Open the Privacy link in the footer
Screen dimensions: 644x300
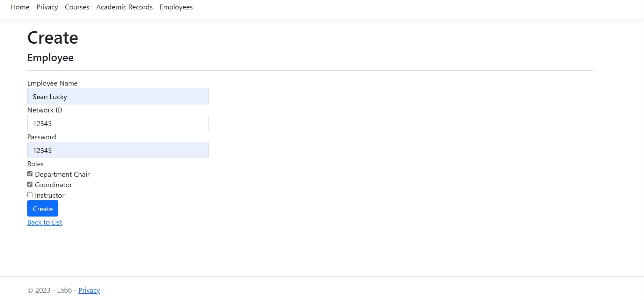click(x=89, y=290)
